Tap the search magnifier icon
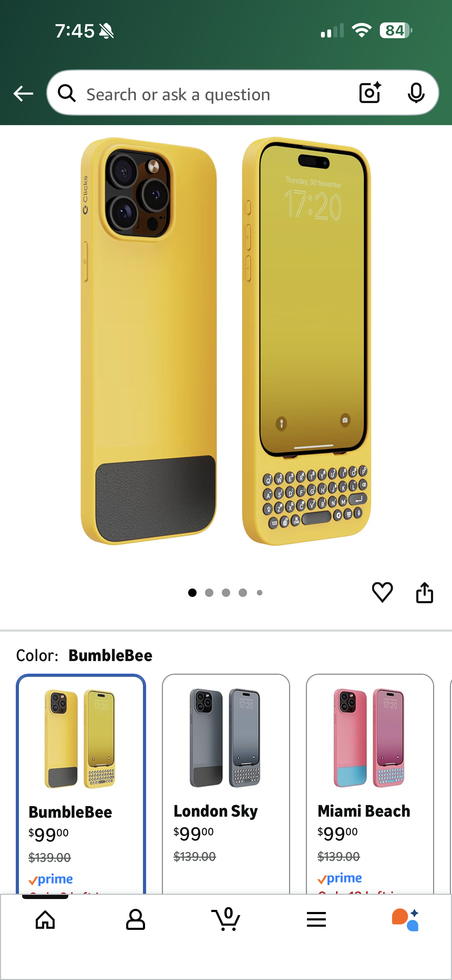The image size is (452, 980). pos(67,93)
